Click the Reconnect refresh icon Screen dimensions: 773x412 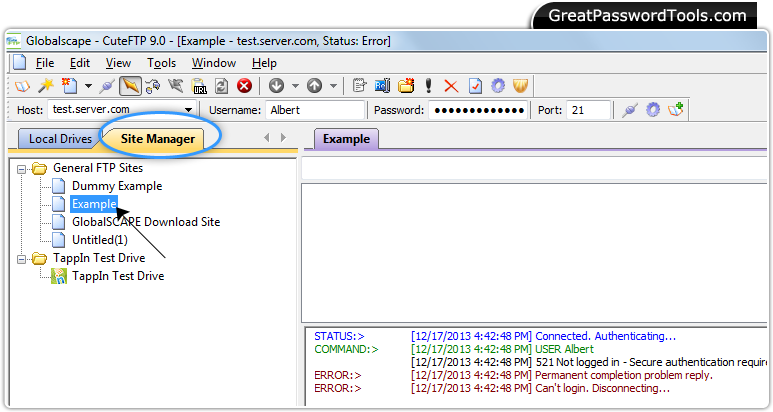222,86
